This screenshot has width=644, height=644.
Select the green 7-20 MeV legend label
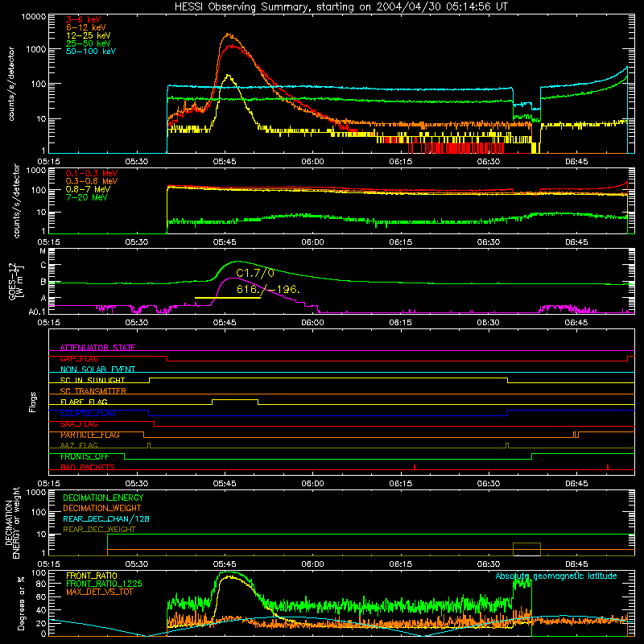(x=87, y=197)
